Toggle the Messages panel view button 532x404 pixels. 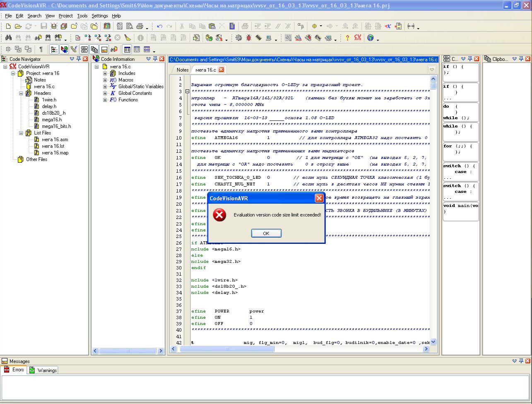(x=104, y=49)
